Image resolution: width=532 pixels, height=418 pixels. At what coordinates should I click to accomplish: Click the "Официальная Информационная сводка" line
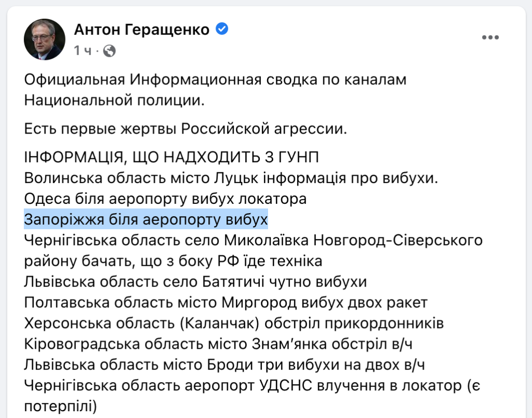(215, 81)
